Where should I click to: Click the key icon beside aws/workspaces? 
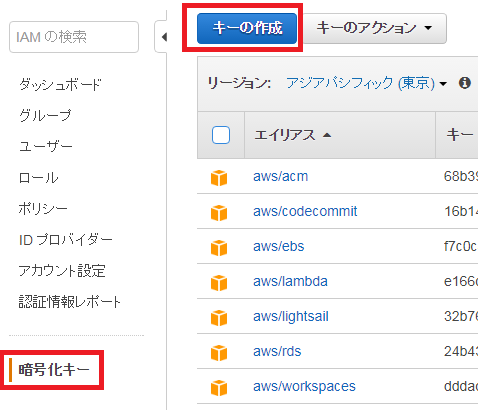219,388
